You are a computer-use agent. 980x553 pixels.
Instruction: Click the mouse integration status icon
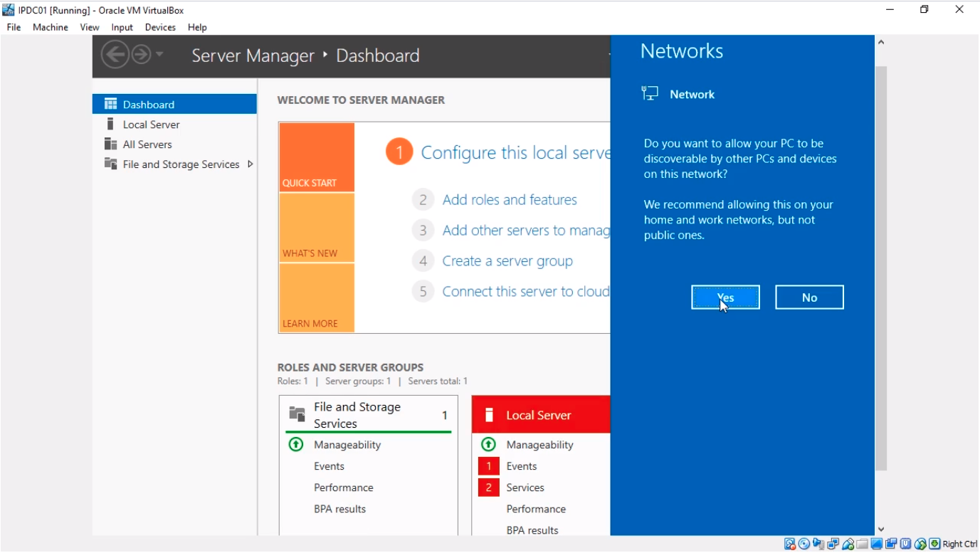pos(920,544)
